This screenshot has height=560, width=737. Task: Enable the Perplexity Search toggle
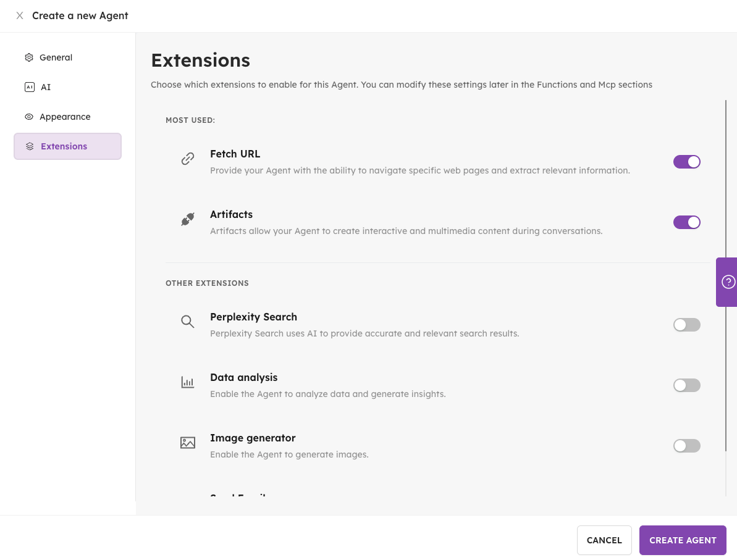tap(686, 325)
